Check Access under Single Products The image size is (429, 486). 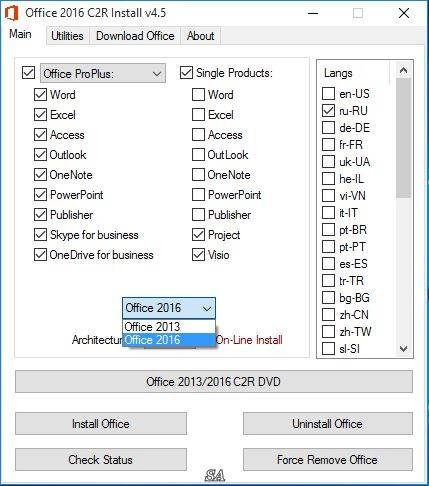tap(198, 135)
